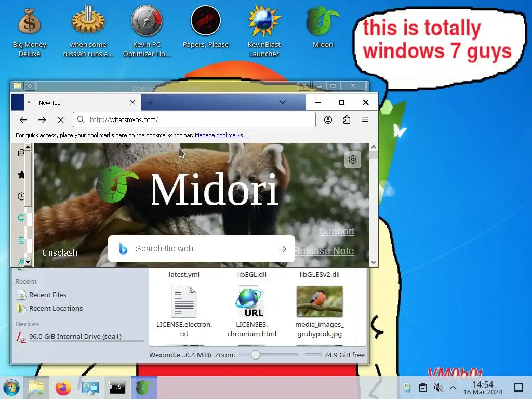Switch to Midori taskbar entry
Screen dimensions: 532x399
point(144,388)
